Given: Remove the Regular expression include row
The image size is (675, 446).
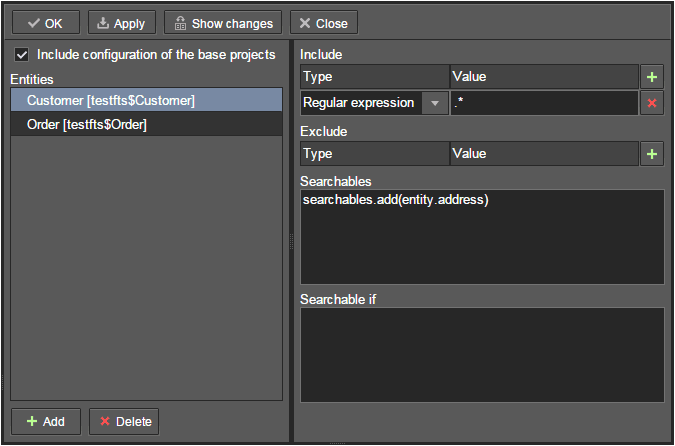Looking at the screenshot, I should pos(652,103).
